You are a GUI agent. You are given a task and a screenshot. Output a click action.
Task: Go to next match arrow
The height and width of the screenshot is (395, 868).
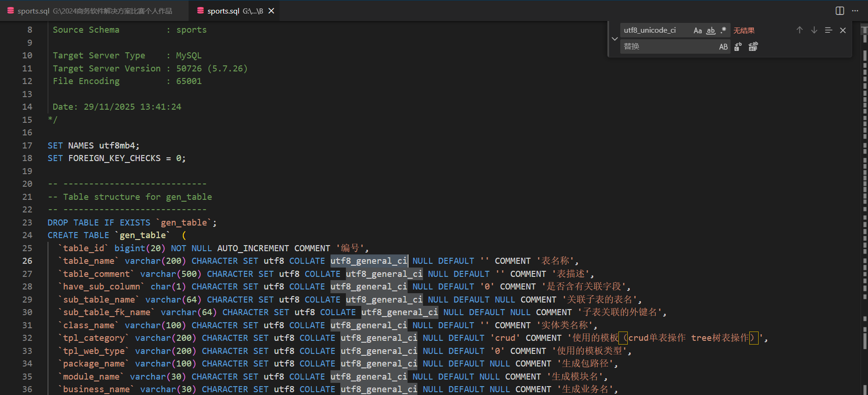coord(814,30)
